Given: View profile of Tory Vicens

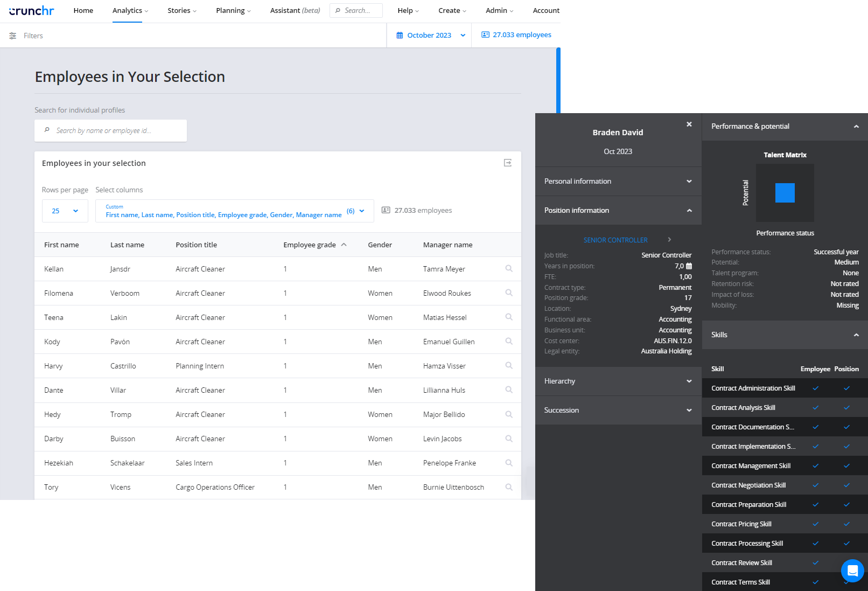Looking at the screenshot, I should tap(509, 487).
